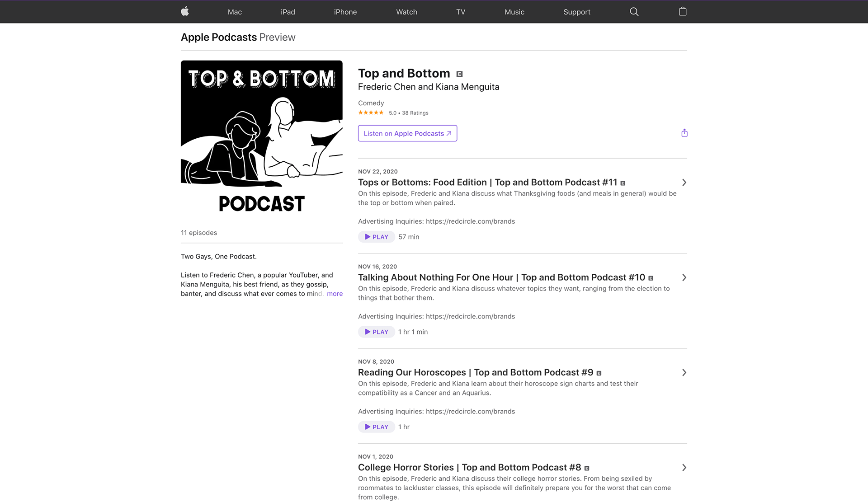Open the Mac menu item
Screen dimensions: 868x502
coord(235,12)
